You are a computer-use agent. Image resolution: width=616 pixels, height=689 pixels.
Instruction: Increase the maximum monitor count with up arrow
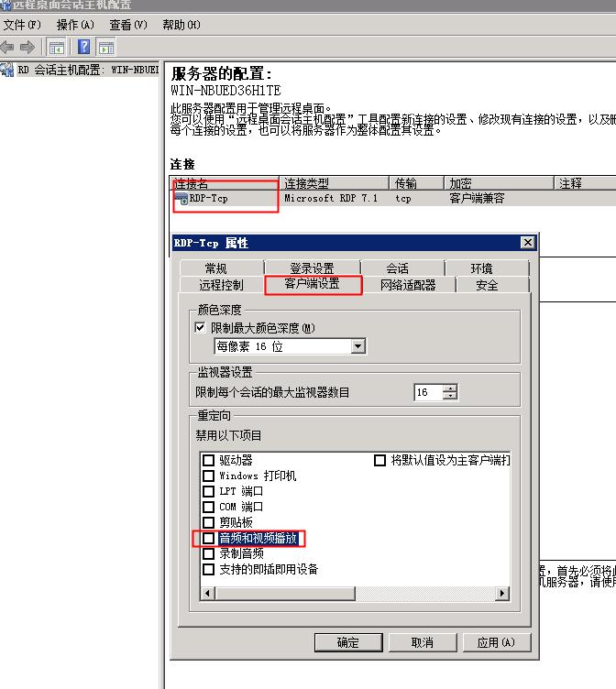[449, 388]
